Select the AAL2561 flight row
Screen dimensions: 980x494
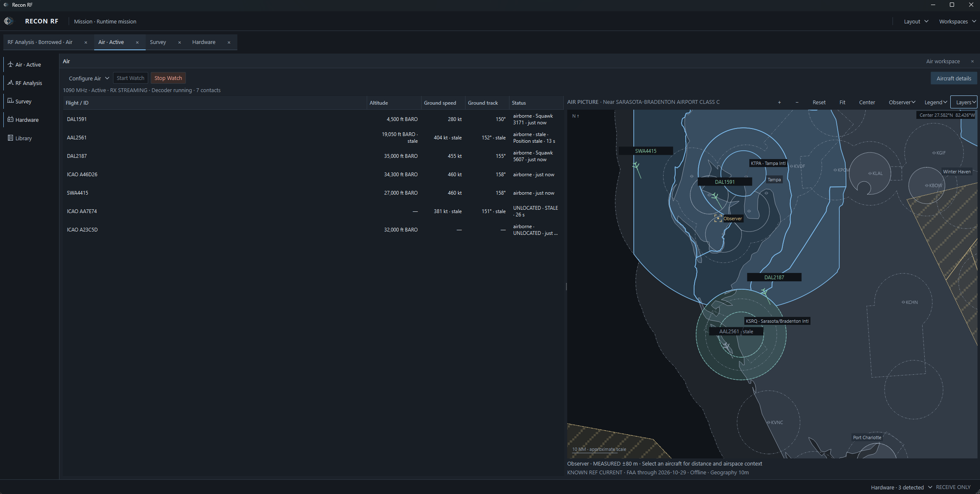313,138
